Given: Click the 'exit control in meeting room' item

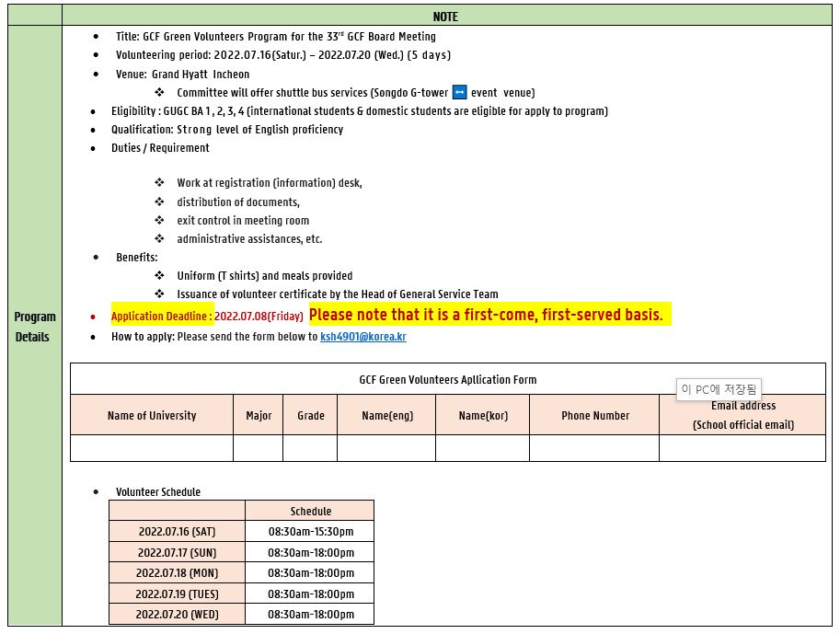Looking at the screenshot, I should 243,220.
